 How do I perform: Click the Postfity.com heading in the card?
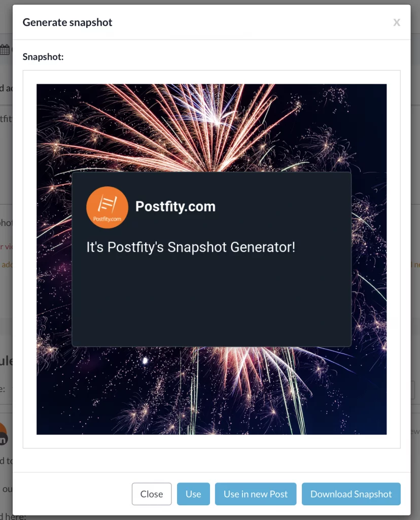(x=175, y=206)
